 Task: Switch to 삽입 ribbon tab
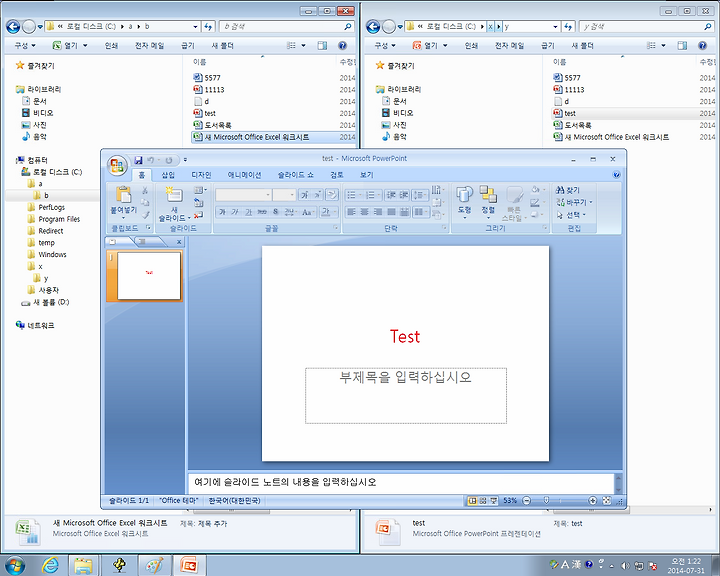(x=168, y=175)
